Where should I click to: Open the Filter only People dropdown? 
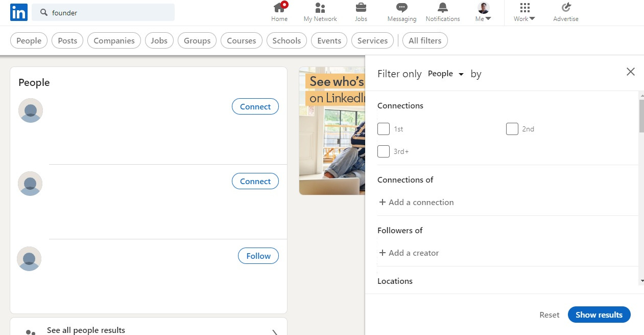tap(446, 74)
